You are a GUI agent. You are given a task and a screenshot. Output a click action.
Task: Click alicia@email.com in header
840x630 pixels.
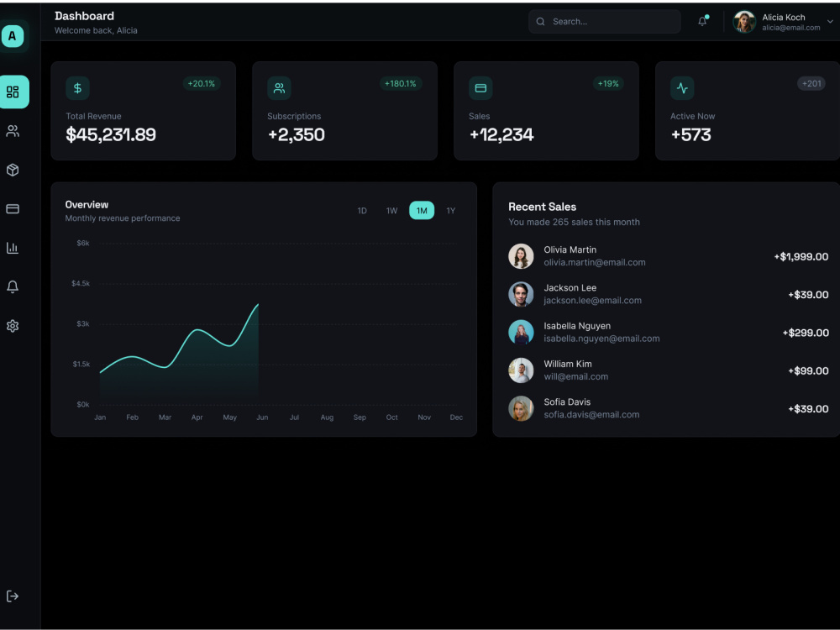click(x=790, y=28)
